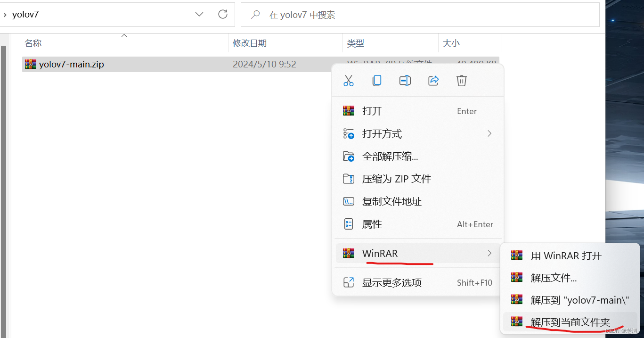The height and width of the screenshot is (338, 644).
Task: Click the yolov7-main.zip WinRAR file icon
Action: (31, 65)
